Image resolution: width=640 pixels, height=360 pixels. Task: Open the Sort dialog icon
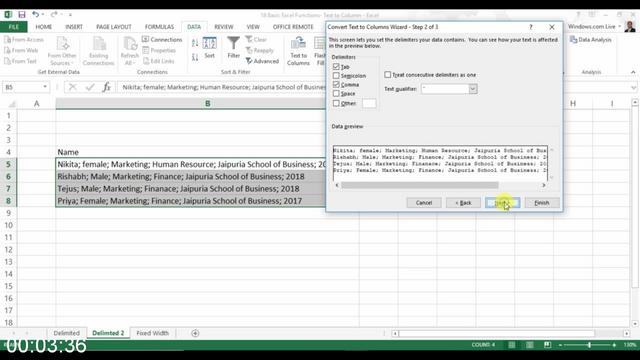209,48
